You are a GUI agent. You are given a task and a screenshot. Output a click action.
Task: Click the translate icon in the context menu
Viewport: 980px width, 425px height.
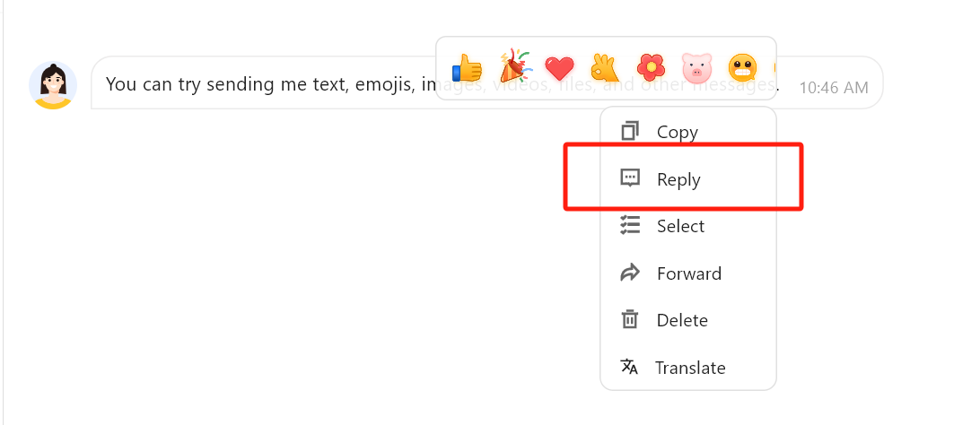630,368
